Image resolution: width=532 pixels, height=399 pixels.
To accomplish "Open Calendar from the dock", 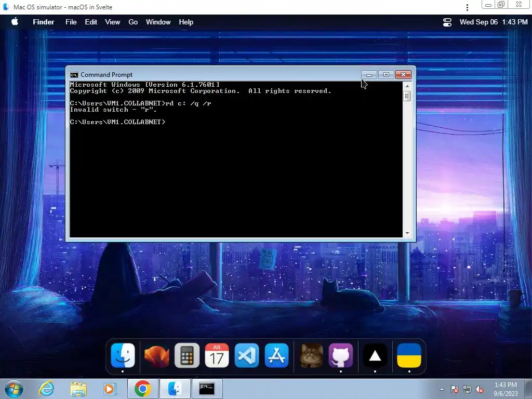I will pos(217,355).
